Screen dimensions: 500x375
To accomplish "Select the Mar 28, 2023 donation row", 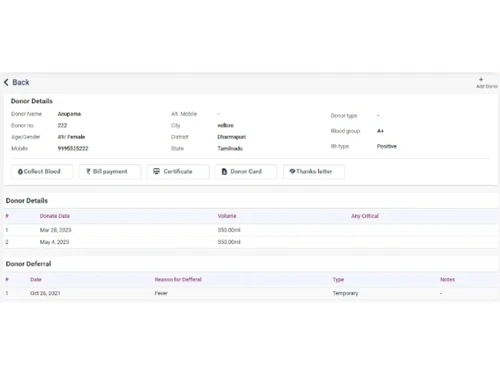I will tap(251, 230).
